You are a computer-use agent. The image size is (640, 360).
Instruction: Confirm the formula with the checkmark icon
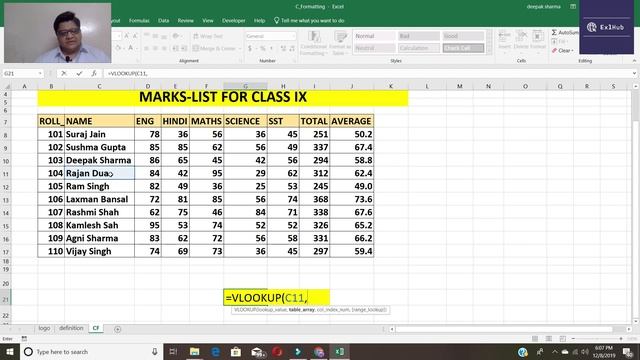click(x=79, y=73)
